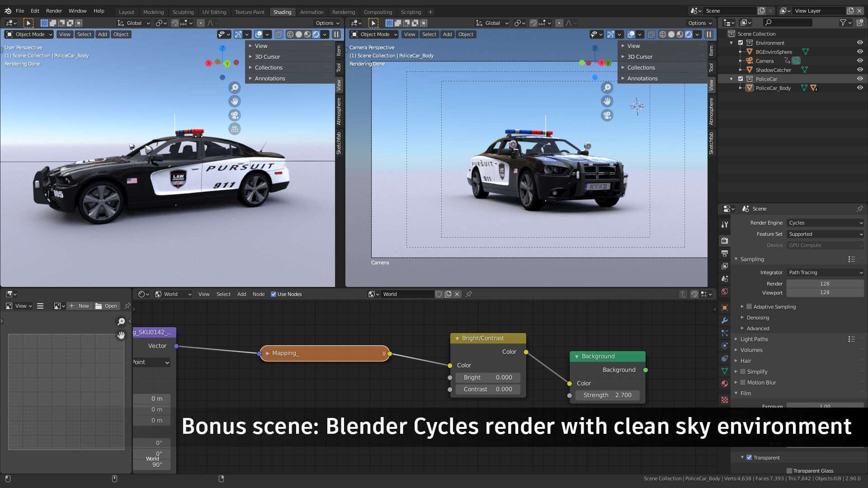Open the World properties tab (red globe)

[x=725, y=291]
